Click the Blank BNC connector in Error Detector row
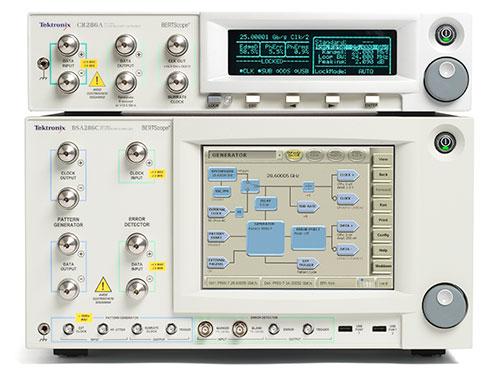The height and width of the screenshot is (375, 500). (240, 329)
